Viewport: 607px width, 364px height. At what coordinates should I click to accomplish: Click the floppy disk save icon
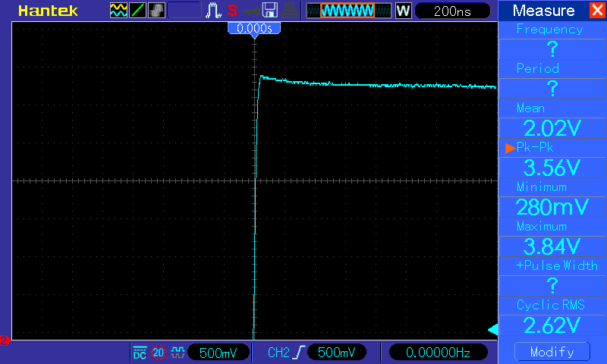click(270, 11)
